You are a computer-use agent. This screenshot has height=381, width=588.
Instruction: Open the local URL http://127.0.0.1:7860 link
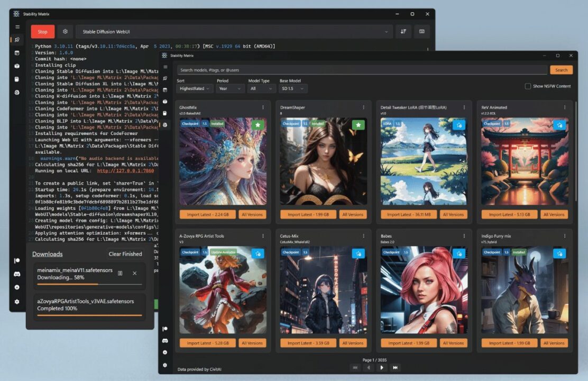tap(125, 171)
